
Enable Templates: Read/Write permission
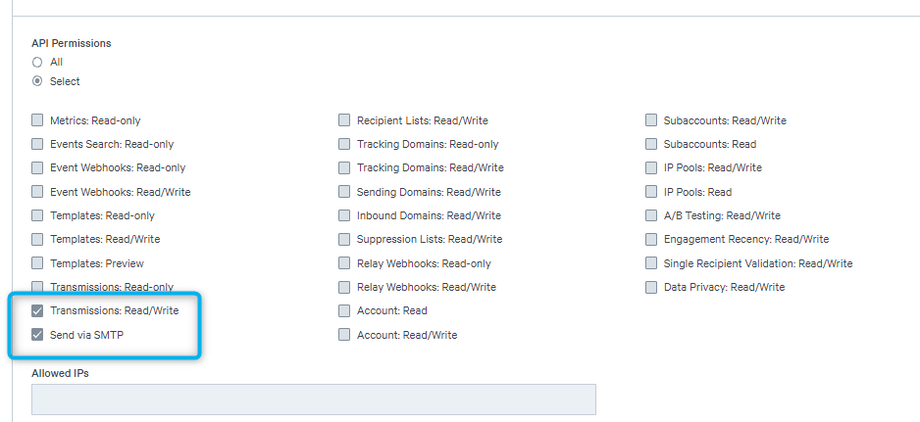[38, 240]
